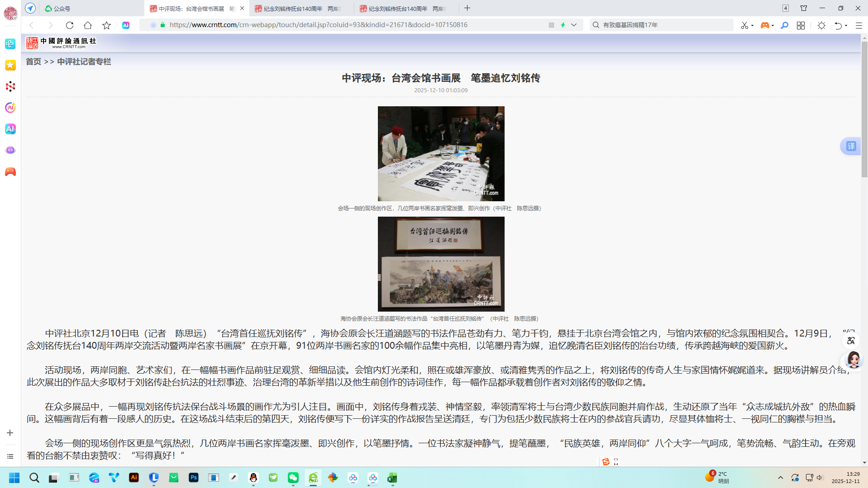
Task: Switch to second 纪念刘铭传抚台140周年 tab
Action: click(x=398, y=9)
